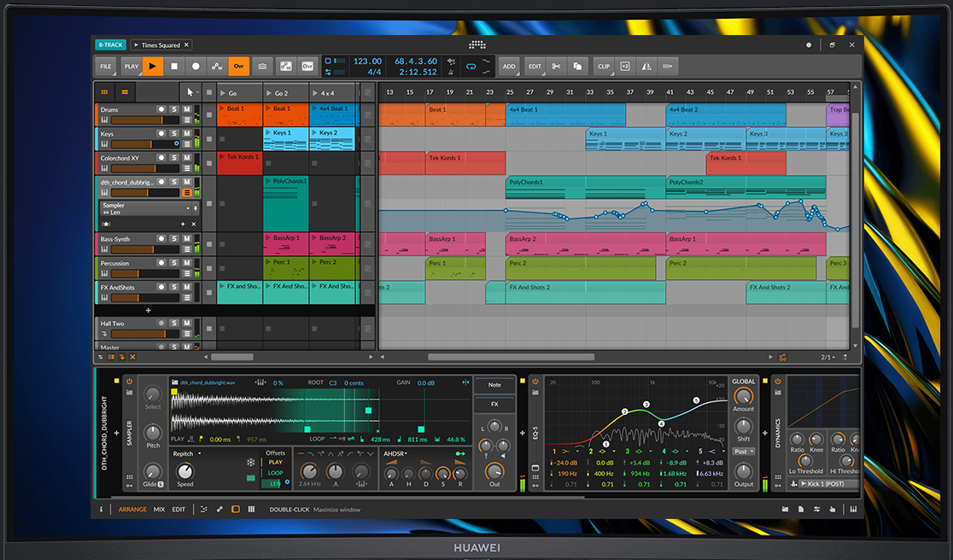Image resolution: width=953 pixels, height=560 pixels.
Task: Switch to the MIX view
Action: (x=159, y=510)
